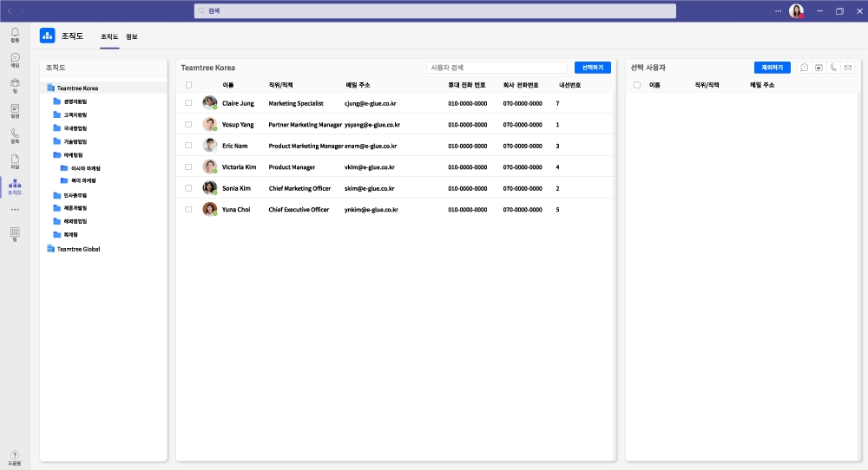Tick the checkbox for Victoria Kim
This screenshot has height=470, width=868.
point(188,166)
